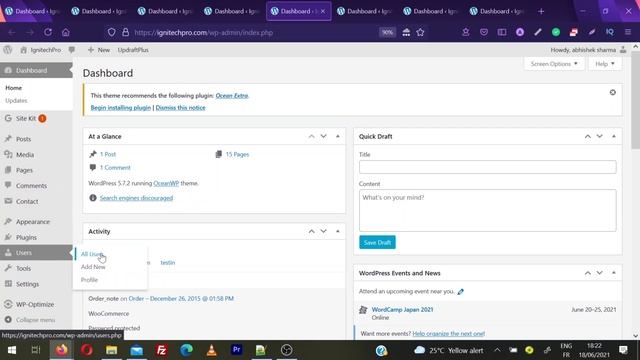Screen dimensions: 640x360
Task: Open File Explorer from taskbar
Action: [x=111, y=350]
